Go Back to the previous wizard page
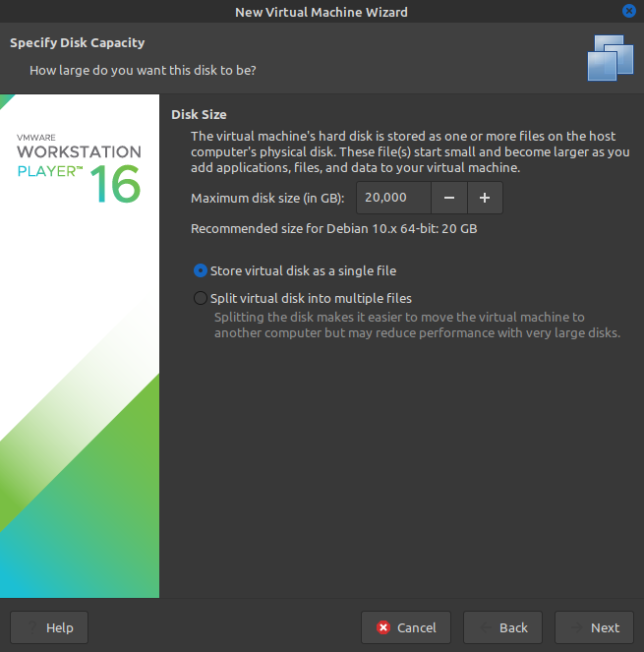644x652 pixels. [502, 627]
